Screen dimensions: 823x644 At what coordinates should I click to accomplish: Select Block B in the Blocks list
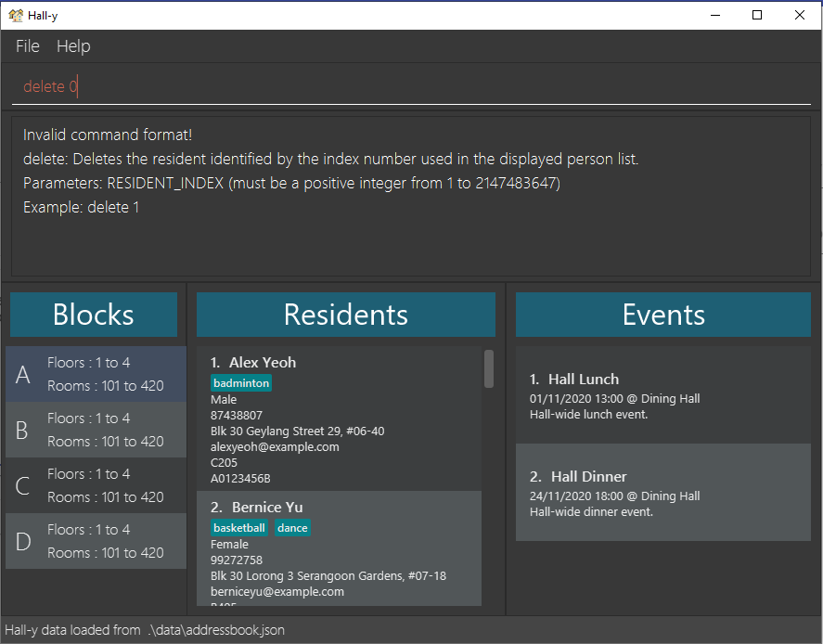click(96, 430)
